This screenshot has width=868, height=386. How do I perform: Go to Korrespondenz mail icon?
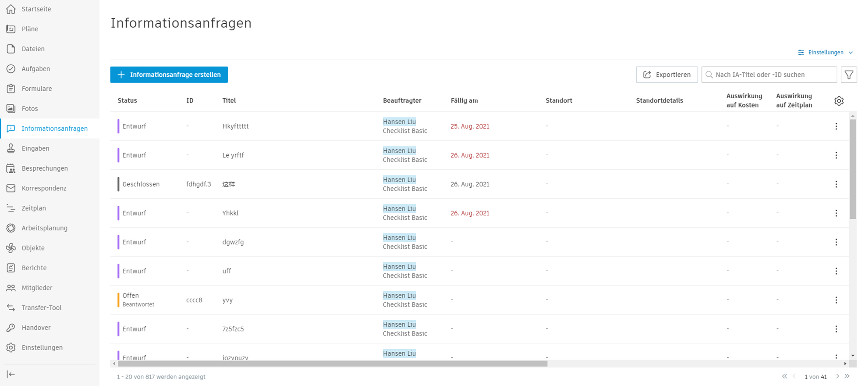(11, 188)
